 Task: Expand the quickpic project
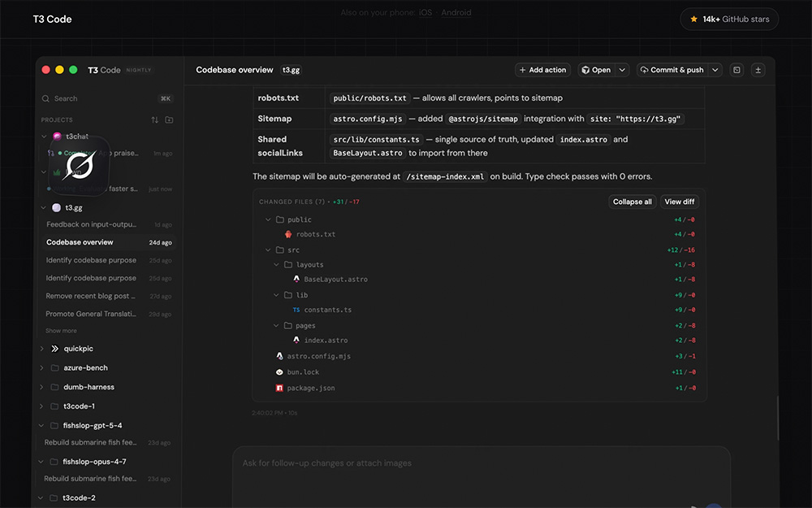tap(42, 349)
